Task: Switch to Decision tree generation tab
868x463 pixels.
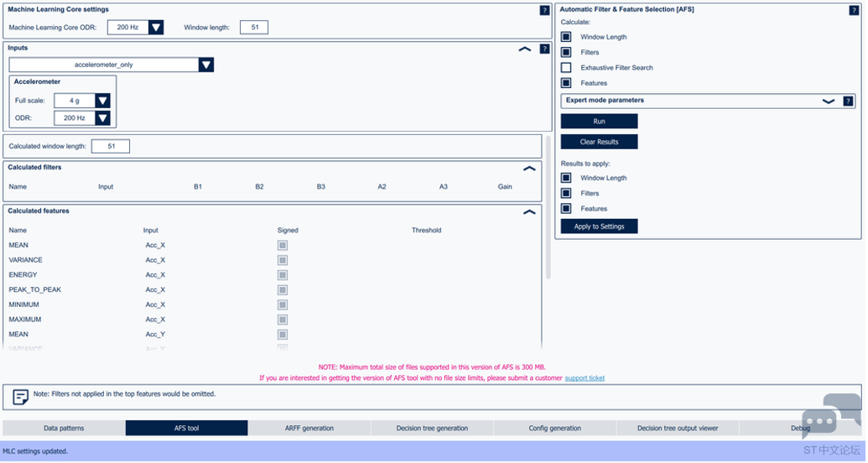Action: pos(432,429)
